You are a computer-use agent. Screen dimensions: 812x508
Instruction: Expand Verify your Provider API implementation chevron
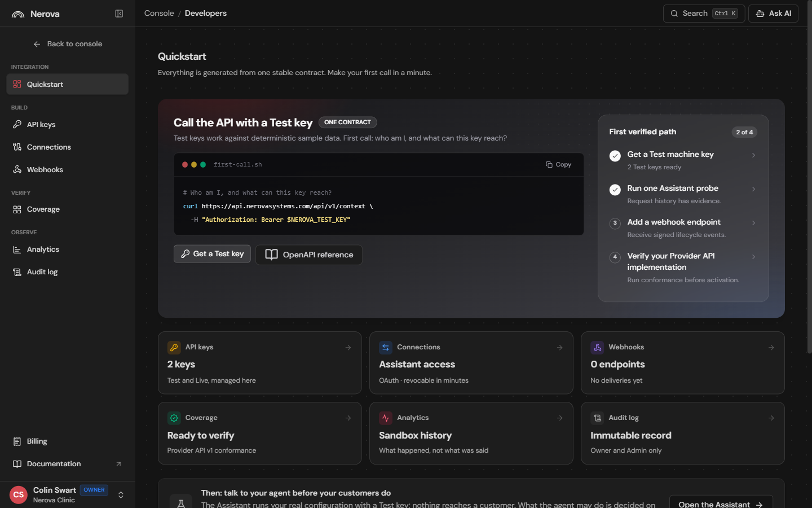753,257
